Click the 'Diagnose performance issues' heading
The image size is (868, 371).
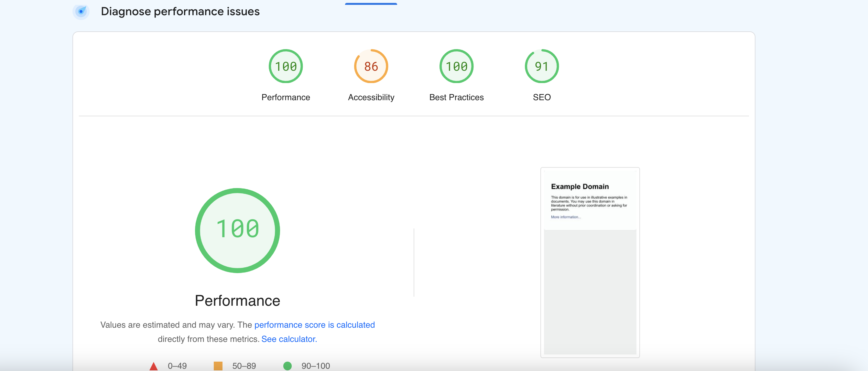click(x=180, y=11)
